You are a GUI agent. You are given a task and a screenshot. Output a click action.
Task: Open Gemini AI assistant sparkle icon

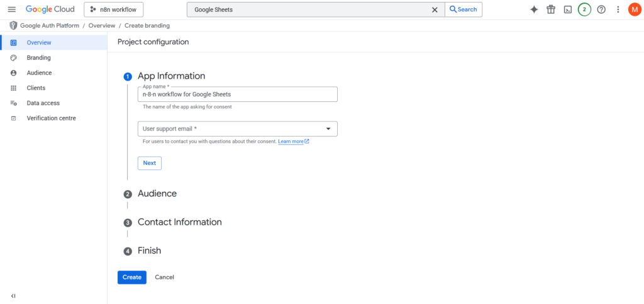tap(534, 9)
